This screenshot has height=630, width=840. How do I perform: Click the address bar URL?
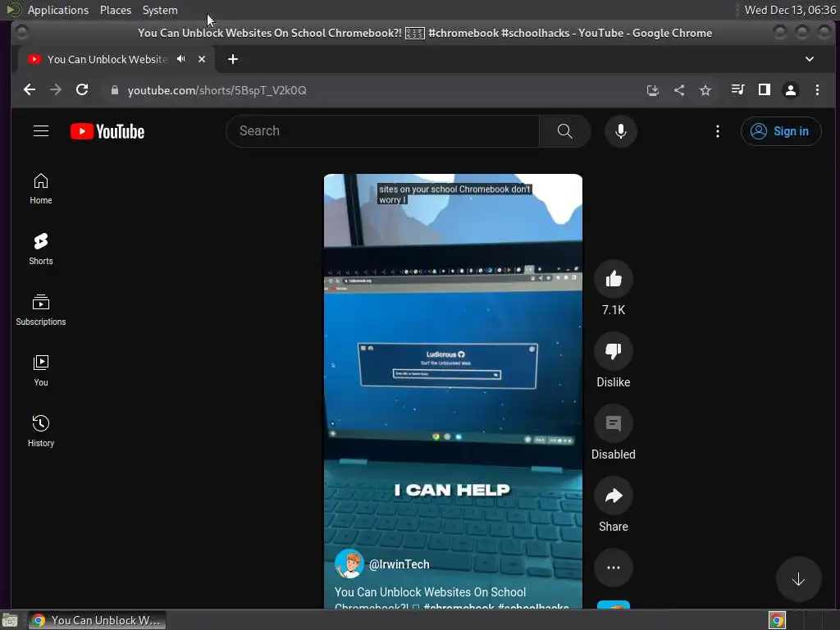[217, 90]
